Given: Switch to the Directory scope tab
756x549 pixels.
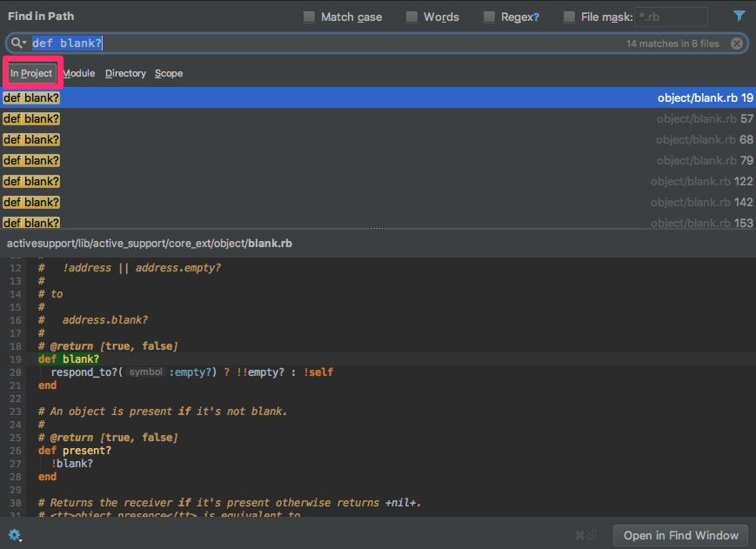Looking at the screenshot, I should (x=125, y=74).
